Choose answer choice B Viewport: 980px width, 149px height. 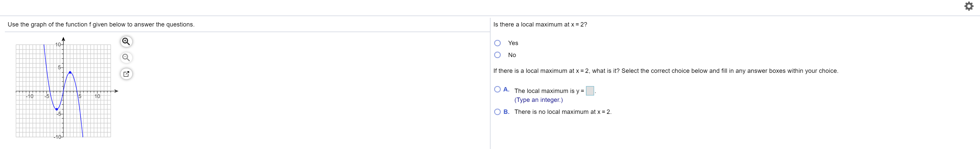click(498, 111)
